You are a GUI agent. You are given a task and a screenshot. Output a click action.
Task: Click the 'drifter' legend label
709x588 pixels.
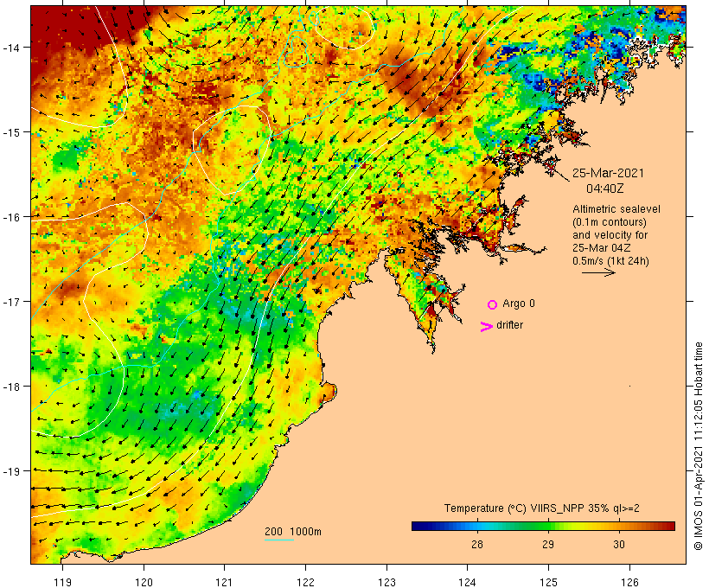pyautogui.click(x=509, y=325)
